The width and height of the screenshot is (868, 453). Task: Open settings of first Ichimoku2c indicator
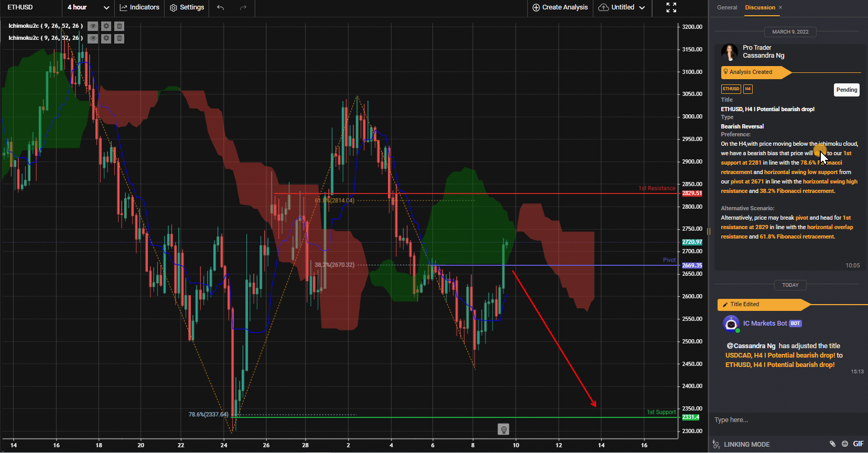click(106, 26)
